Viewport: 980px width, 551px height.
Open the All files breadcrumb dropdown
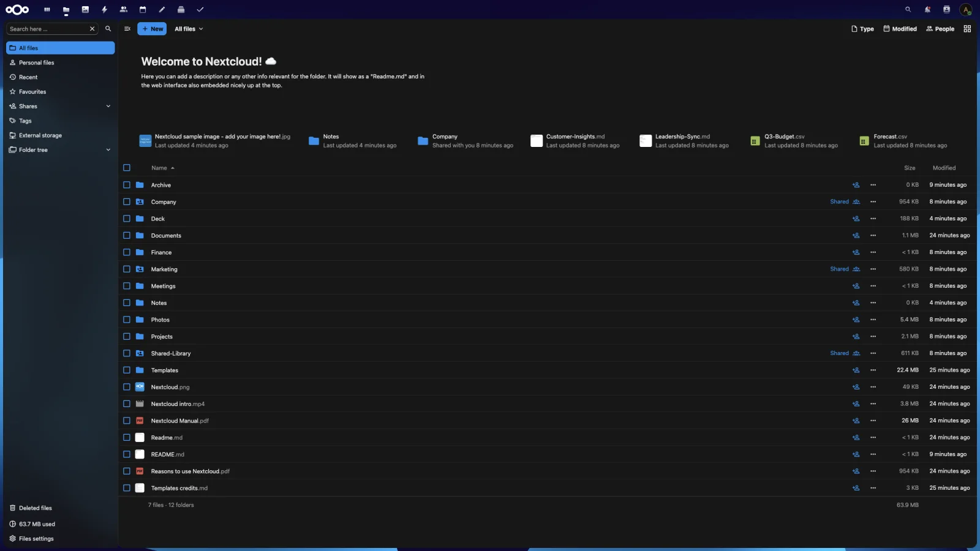click(189, 29)
